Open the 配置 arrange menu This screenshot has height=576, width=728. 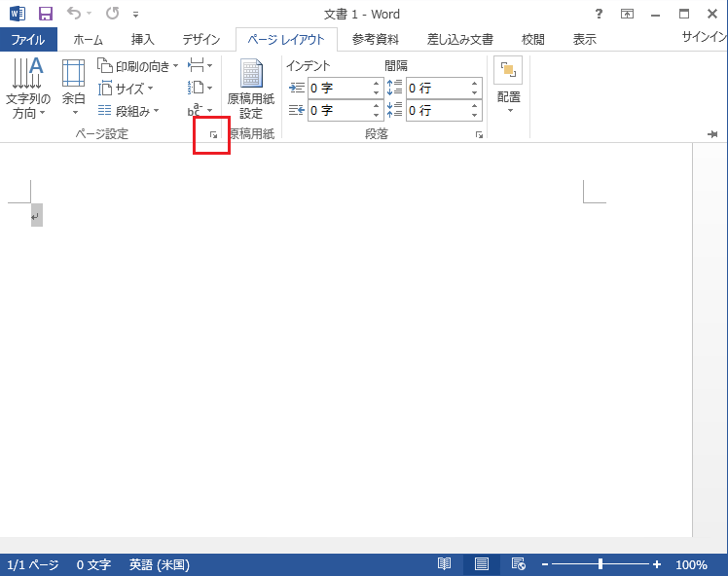click(508, 86)
